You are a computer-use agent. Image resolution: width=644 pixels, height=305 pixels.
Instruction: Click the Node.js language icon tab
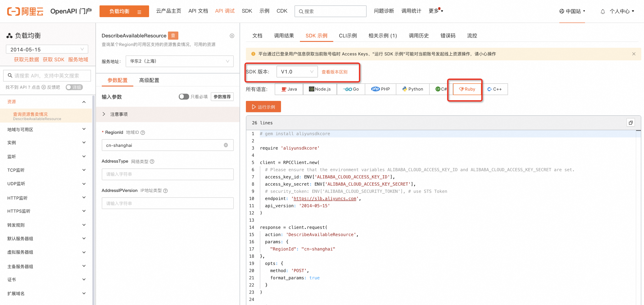[320, 89]
